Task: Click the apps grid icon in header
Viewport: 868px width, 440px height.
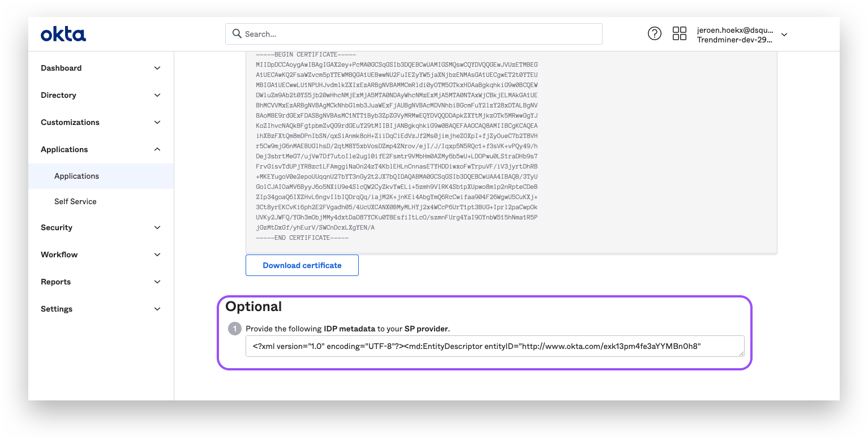Action: (x=679, y=33)
